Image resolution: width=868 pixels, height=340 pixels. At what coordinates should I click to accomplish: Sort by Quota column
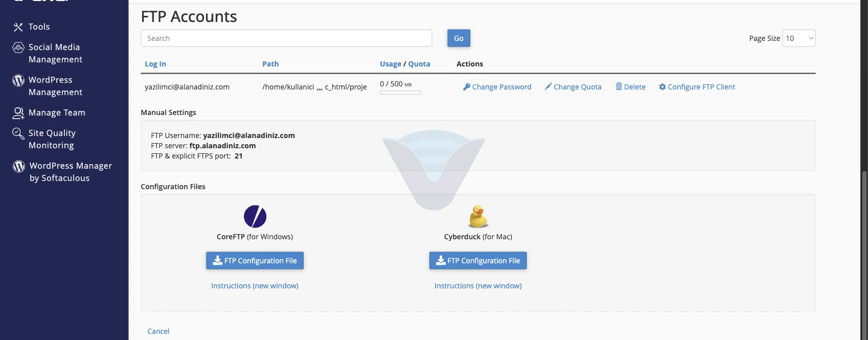(419, 64)
